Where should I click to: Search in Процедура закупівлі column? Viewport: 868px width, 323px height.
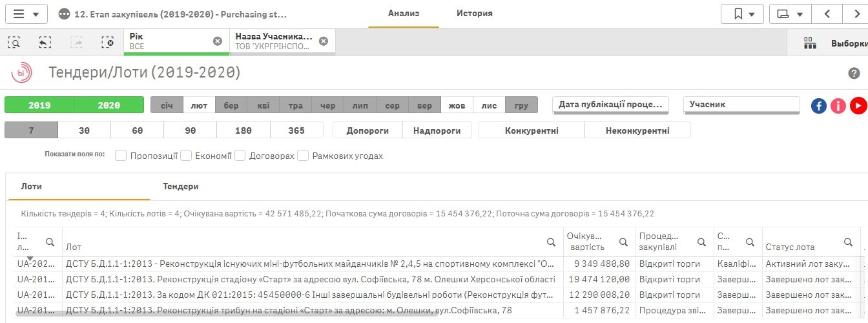pos(701,242)
